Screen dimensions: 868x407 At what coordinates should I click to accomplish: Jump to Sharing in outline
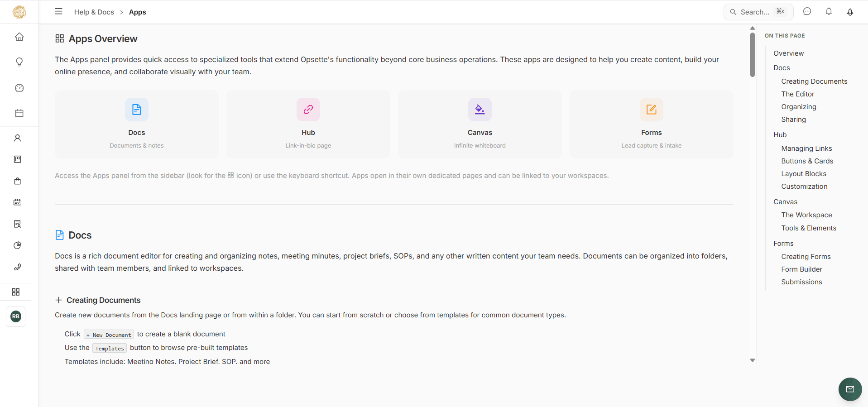pyautogui.click(x=793, y=120)
